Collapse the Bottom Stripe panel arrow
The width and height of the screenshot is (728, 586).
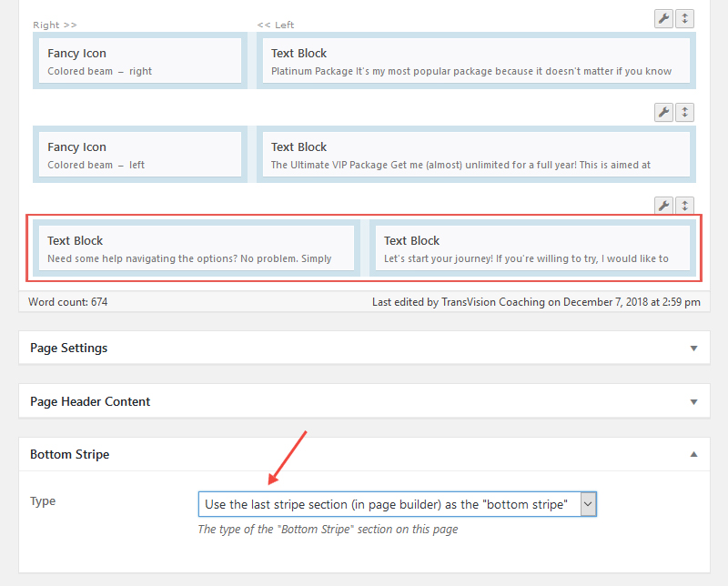tap(693, 454)
